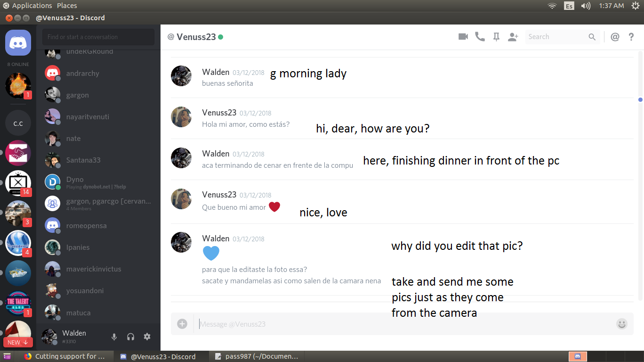
Task: Click Discord tray icon in bottom panel
Action: (x=578, y=356)
